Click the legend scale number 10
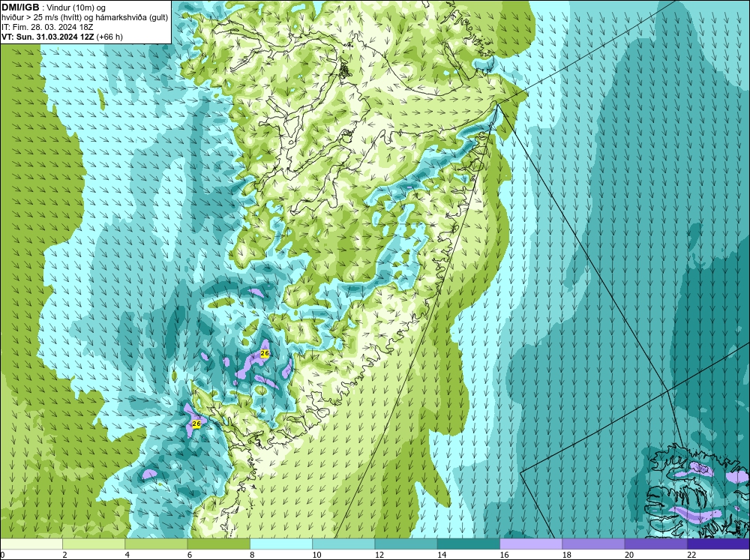The height and width of the screenshot is (560, 750). [x=316, y=555]
